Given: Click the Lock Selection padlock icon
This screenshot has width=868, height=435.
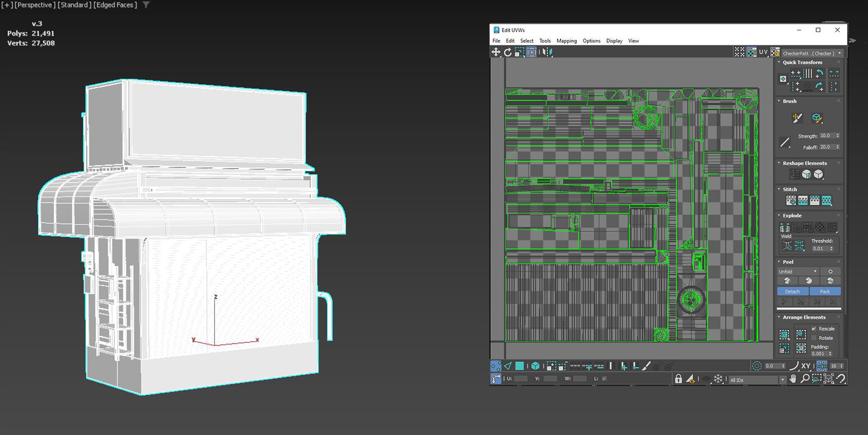Looking at the screenshot, I should [x=679, y=379].
